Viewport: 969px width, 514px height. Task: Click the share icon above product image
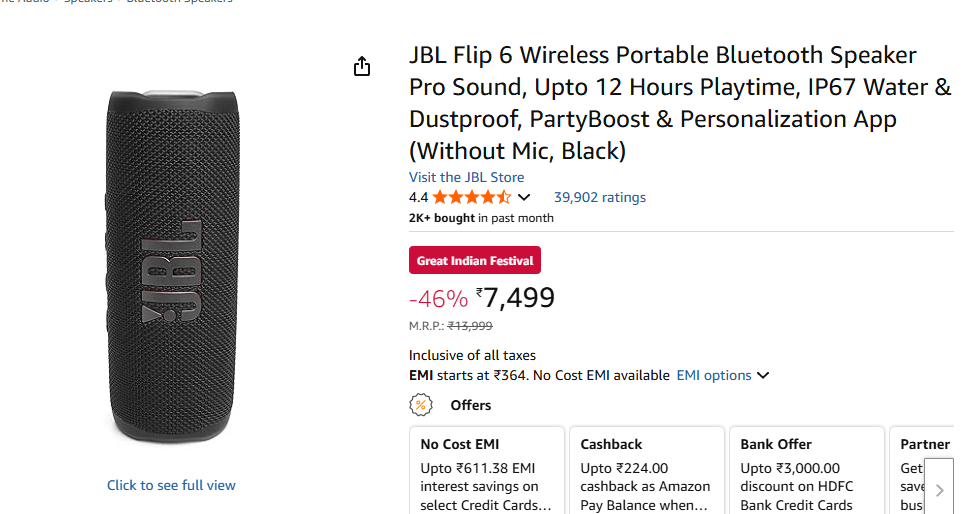[362, 67]
